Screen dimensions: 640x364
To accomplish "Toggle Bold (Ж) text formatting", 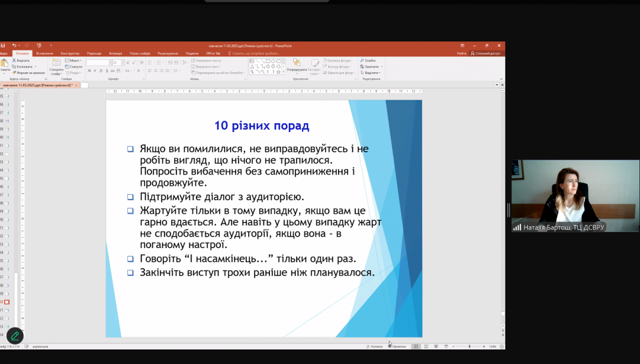I will 89,71.
